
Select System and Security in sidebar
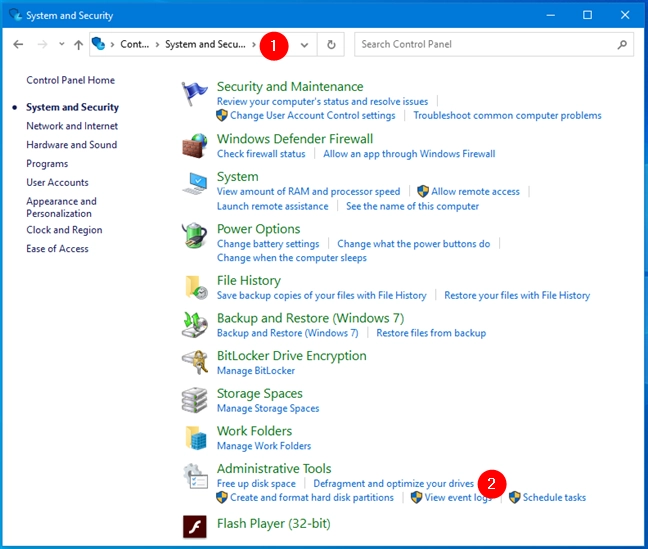click(72, 107)
